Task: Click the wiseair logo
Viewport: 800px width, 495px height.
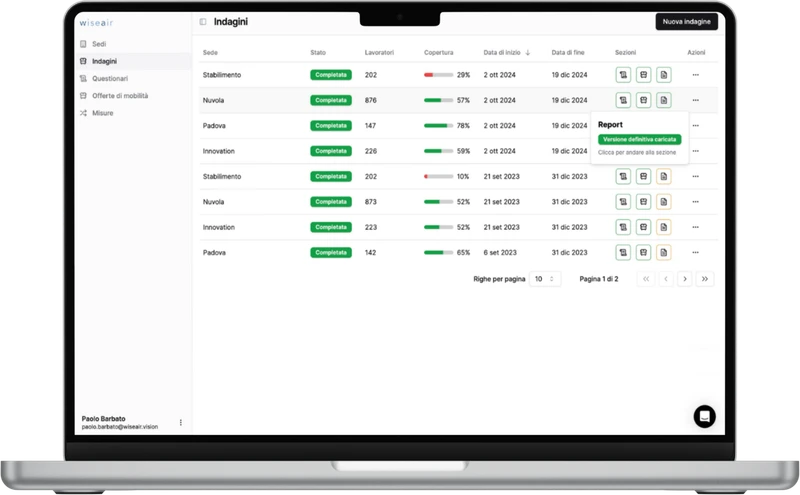Action: [x=96, y=23]
